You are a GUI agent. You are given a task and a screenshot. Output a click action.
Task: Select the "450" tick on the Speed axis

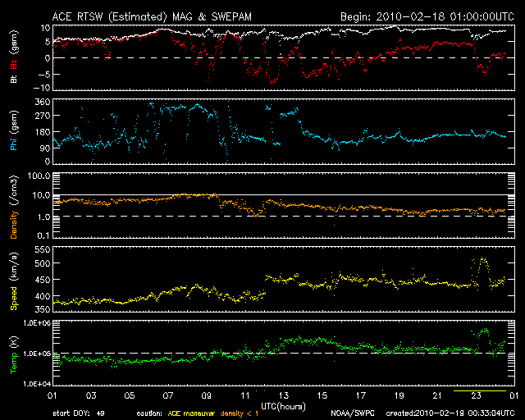[43, 280]
